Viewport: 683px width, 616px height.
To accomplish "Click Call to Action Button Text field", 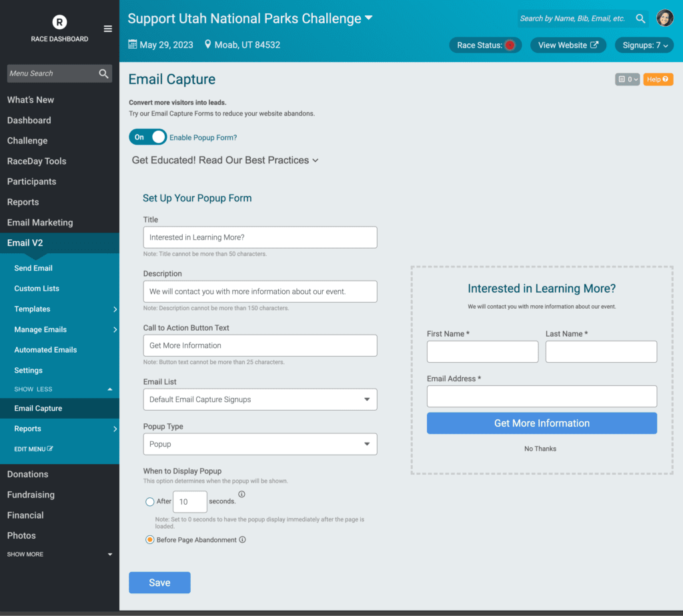I will point(260,345).
